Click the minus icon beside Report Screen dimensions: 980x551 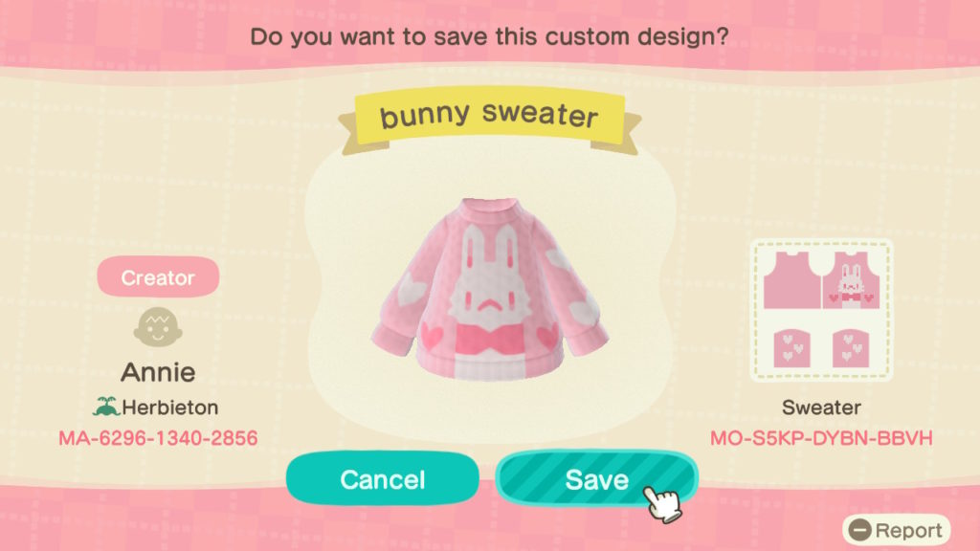click(860, 530)
